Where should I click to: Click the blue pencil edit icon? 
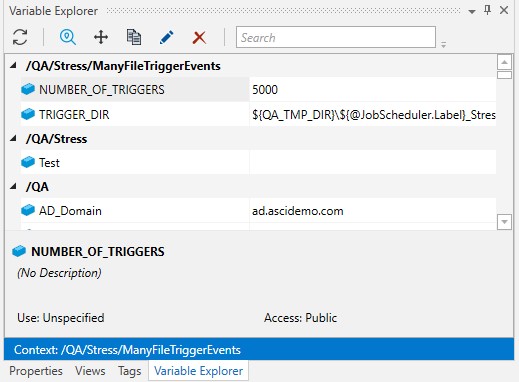pos(167,37)
